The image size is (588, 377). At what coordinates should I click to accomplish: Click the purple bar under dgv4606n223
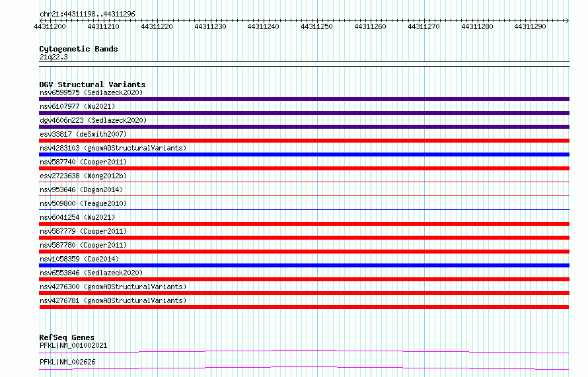pyautogui.click(x=304, y=127)
